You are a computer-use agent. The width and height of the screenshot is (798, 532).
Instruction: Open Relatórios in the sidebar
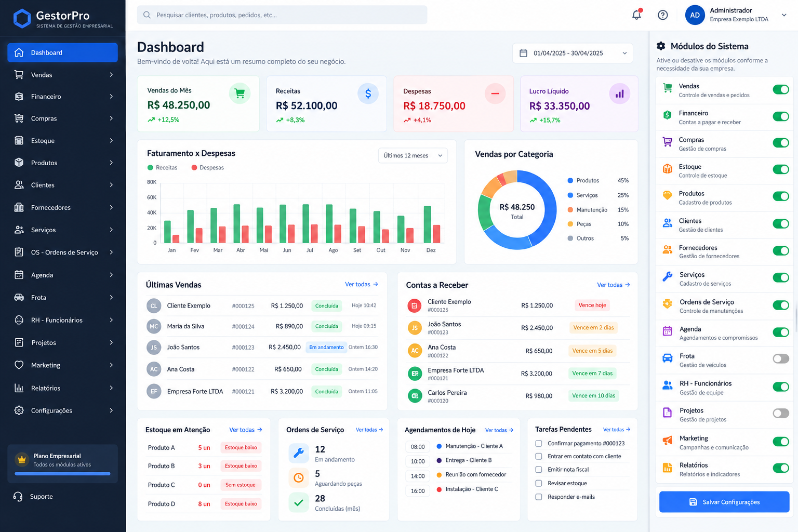click(x=62, y=388)
